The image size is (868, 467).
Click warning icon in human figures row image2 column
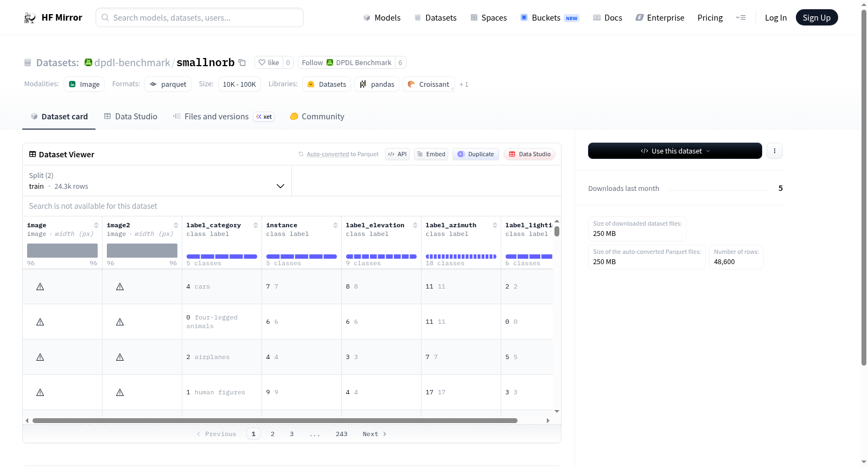(x=120, y=392)
